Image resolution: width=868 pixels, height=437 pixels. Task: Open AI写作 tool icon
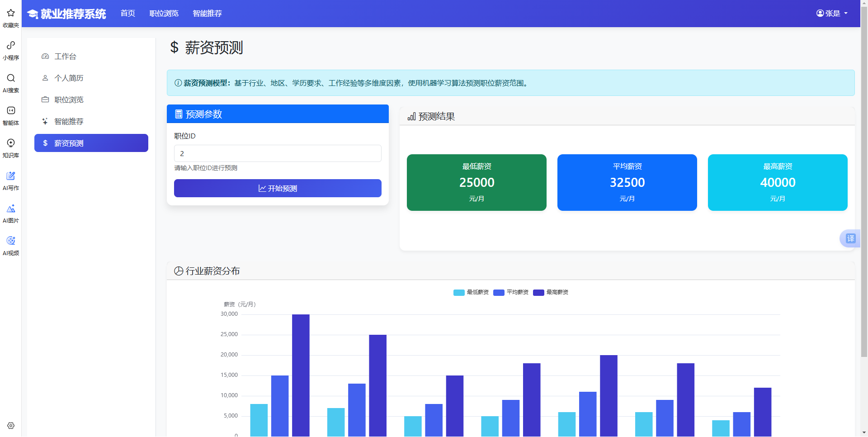tap(10, 176)
